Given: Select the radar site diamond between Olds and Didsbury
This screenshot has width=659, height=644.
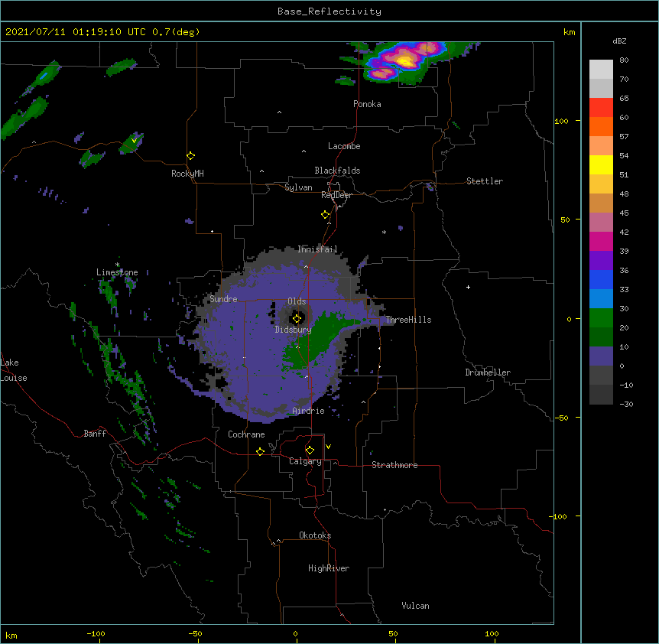Looking at the screenshot, I should point(297,319).
